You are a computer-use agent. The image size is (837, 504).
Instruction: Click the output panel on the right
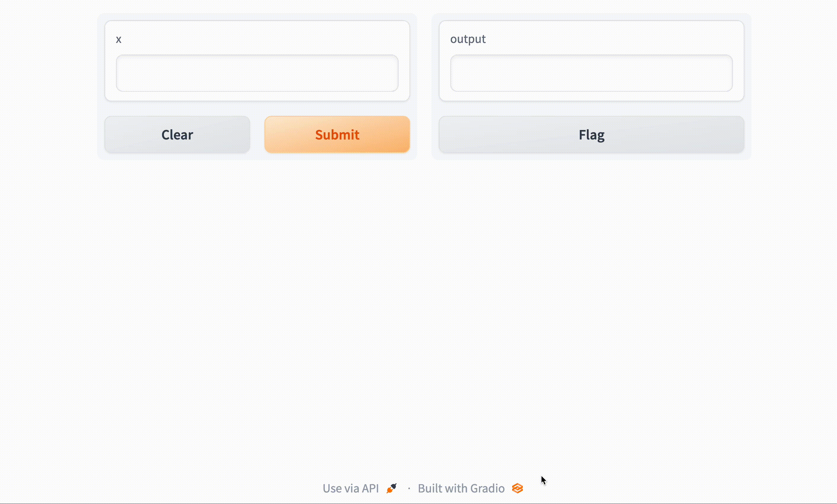point(591,60)
